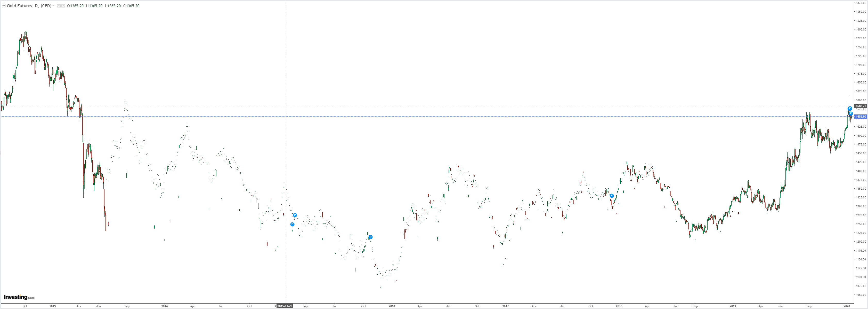868x309 pixels.
Task: Toggle chart visibility with the eye icon
Action: 59,6
